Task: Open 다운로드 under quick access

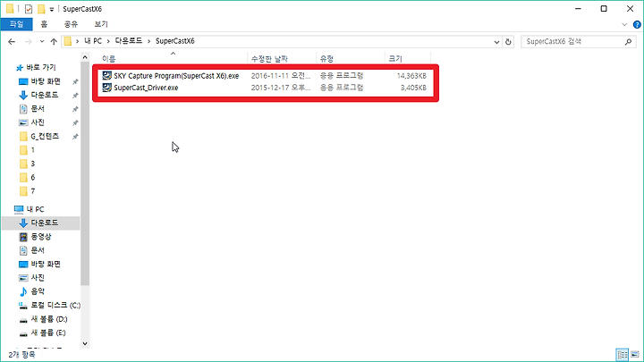Action: [45, 95]
